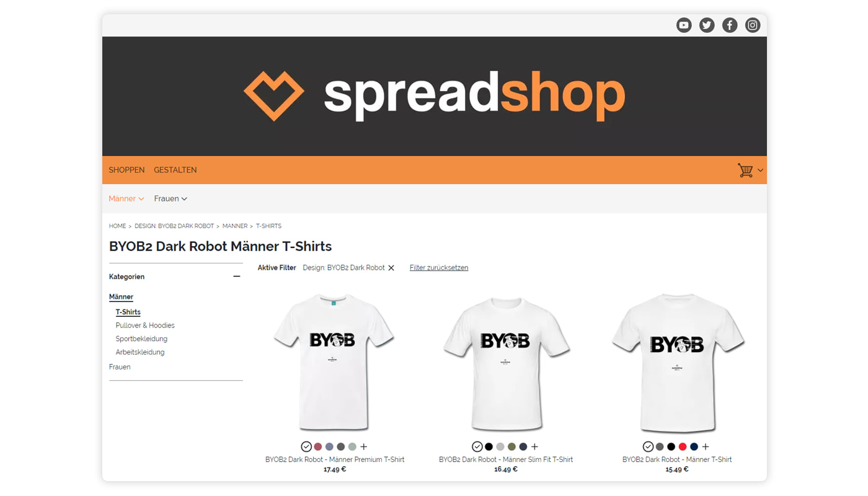Click the Filter zurücksetzen link

point(439,268)
